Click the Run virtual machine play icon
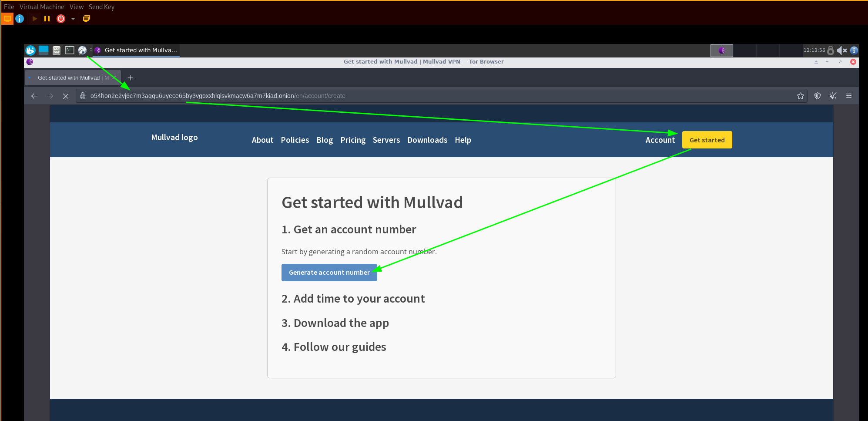Viewport: 868px width, 421px height. click(x=34, y=19)
